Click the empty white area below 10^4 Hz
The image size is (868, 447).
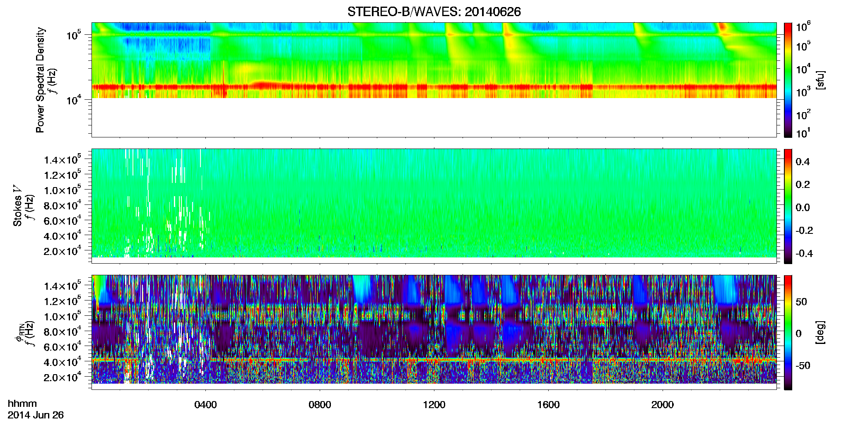click(434, 118)
